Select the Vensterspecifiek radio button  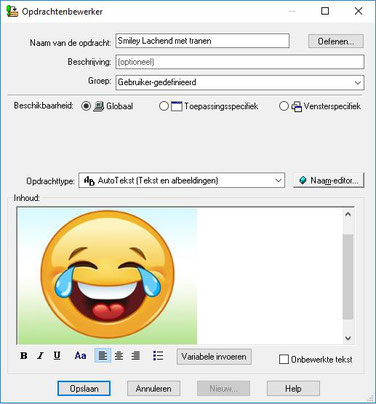tap(283, 106)
